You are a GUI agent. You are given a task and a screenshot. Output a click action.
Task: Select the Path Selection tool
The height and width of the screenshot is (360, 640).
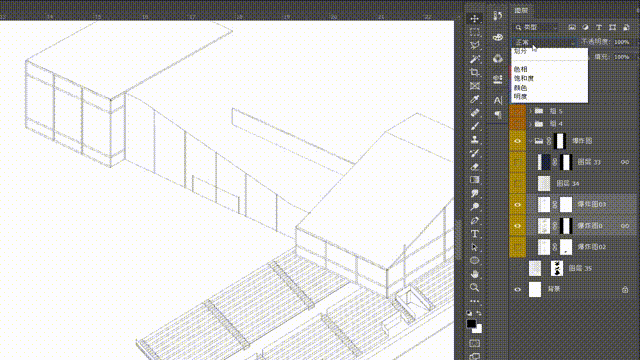point(474,247)
